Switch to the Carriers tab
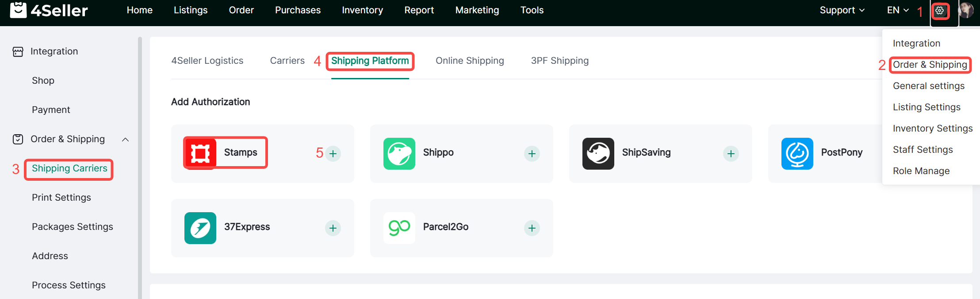 (287, 61)
